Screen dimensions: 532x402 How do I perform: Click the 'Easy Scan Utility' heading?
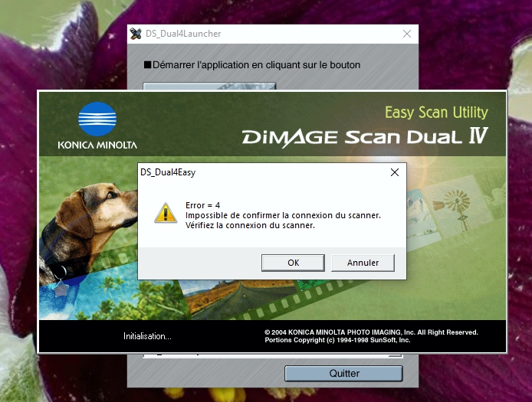pyautogui.click(x=436, y=113)
